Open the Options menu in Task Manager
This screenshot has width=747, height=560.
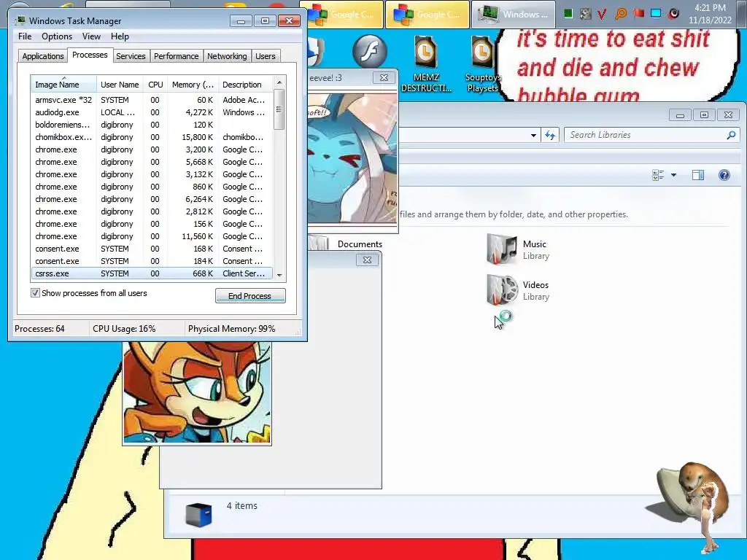57,36
